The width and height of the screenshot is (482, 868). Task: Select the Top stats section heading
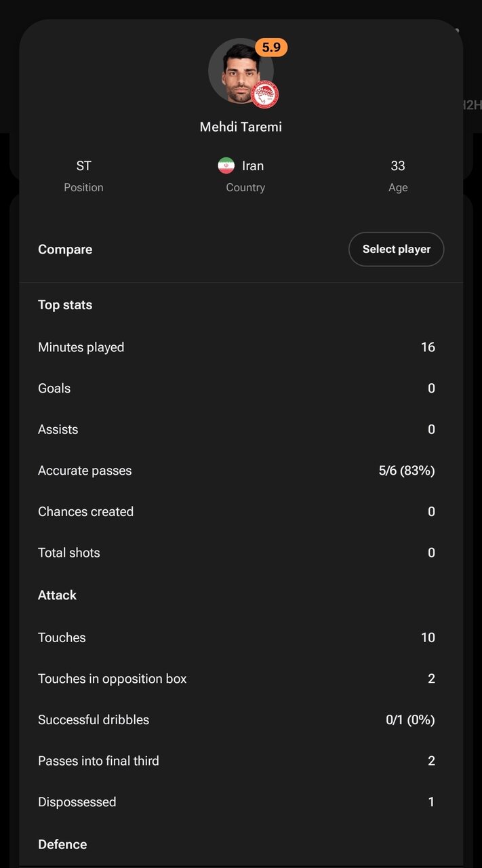click(65, 305)
